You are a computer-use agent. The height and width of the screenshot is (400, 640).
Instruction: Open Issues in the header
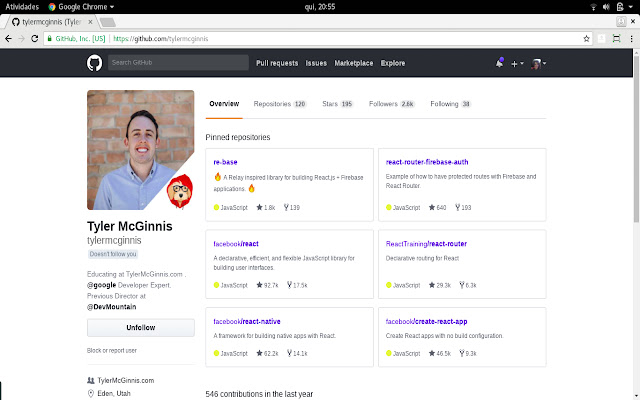click(316, 63)
